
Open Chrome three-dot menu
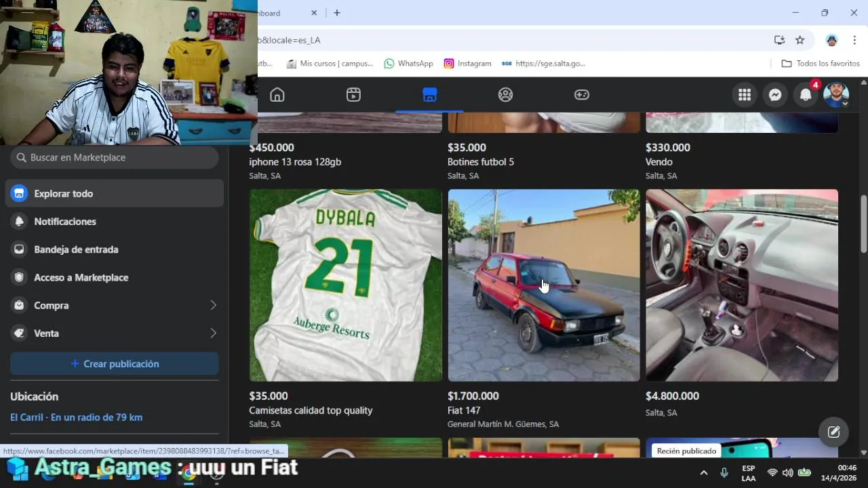854,40
